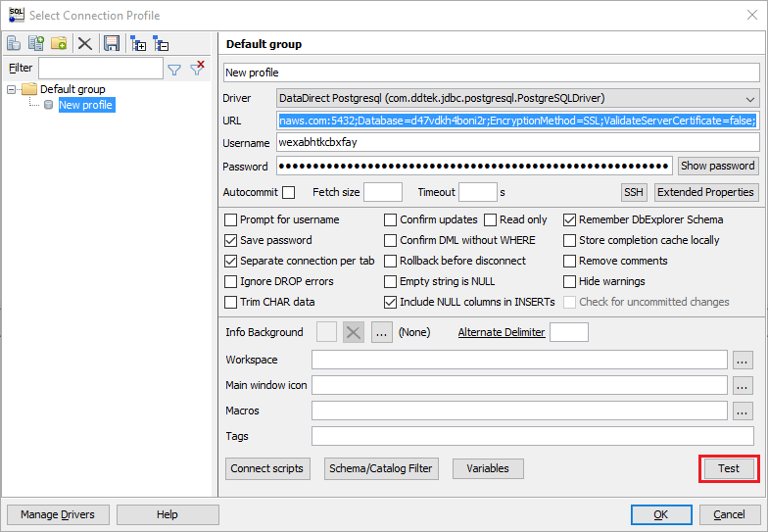The image size is (768, 532).
Task: Reset the Info Background color
Action: coord(354,332)
